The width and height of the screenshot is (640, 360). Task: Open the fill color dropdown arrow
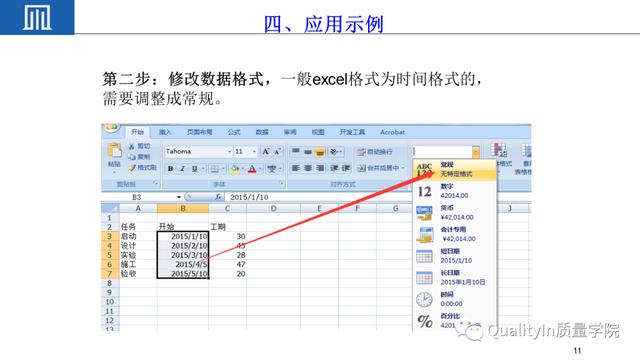click(242, 169)
